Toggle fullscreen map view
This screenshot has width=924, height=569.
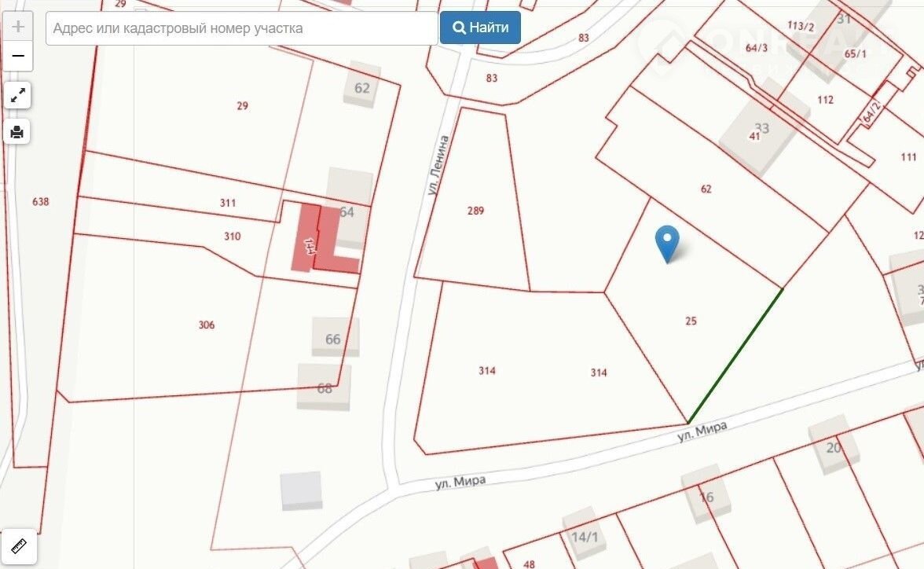point(18,96)
